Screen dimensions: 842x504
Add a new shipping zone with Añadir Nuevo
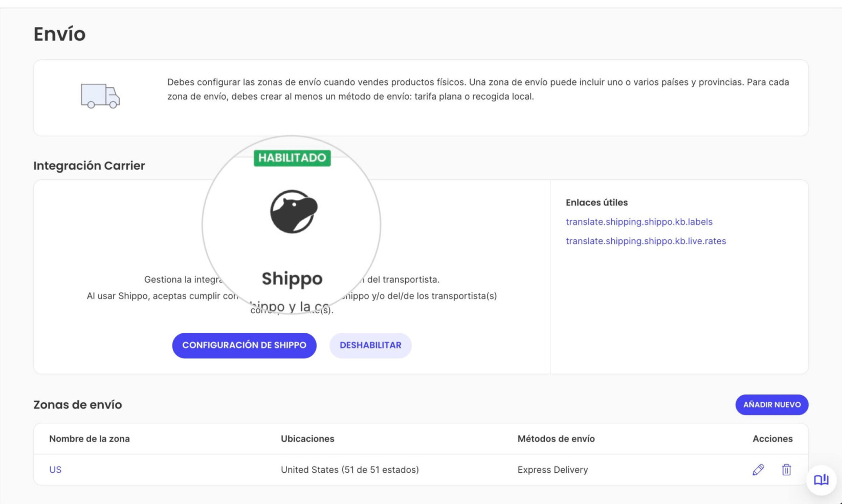771,404
